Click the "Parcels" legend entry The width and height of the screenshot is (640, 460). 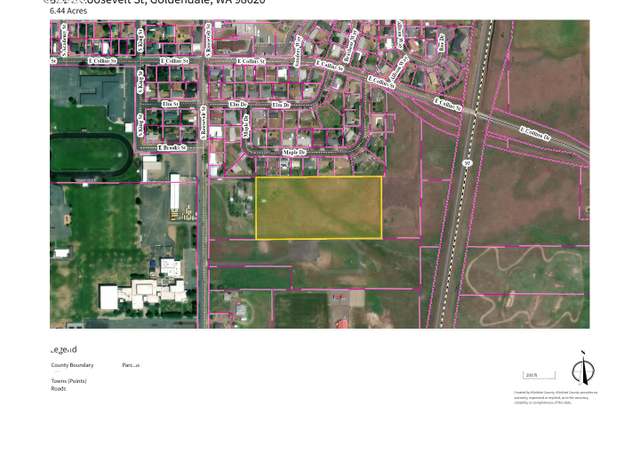coord(131,365)
